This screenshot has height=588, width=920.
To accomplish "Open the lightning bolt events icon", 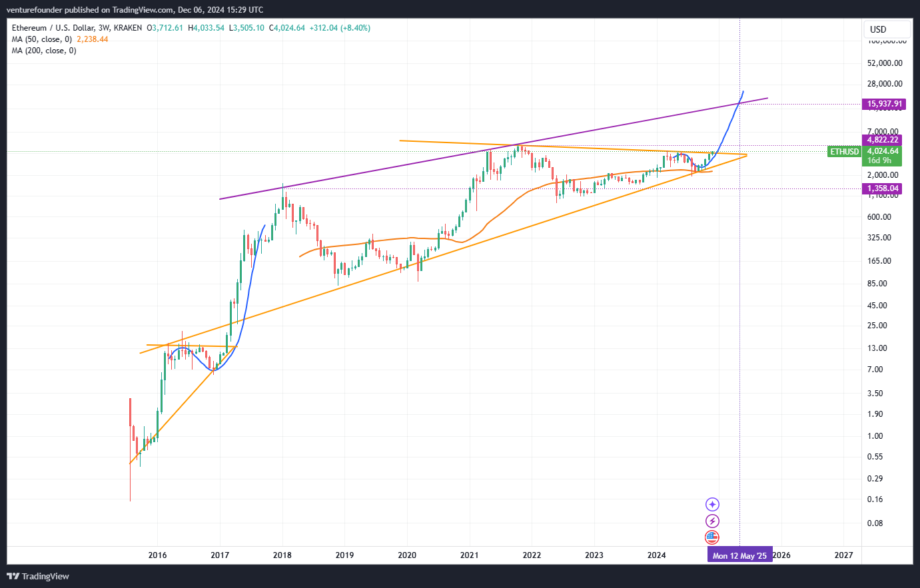I will pyautogui.click(x=713, y=521).
